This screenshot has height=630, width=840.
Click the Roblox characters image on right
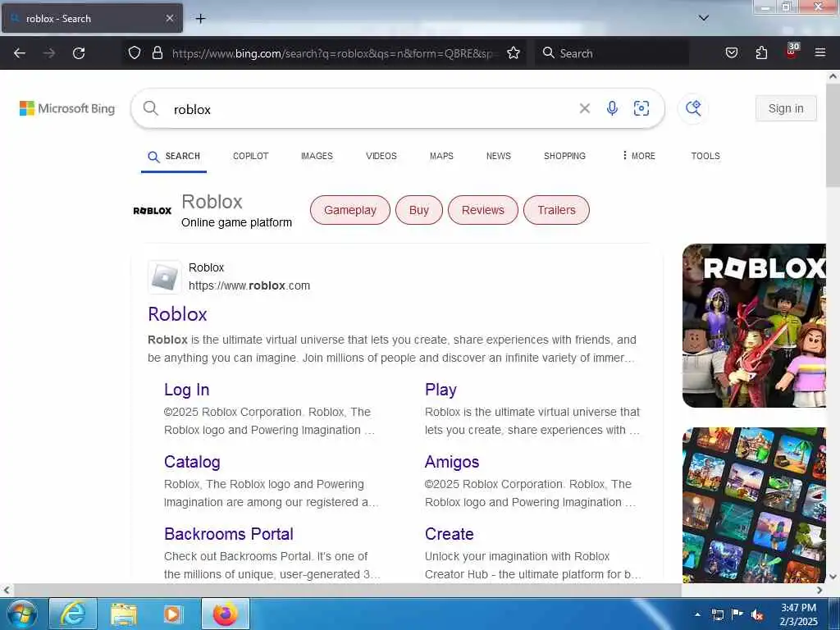tap(754, 325)
